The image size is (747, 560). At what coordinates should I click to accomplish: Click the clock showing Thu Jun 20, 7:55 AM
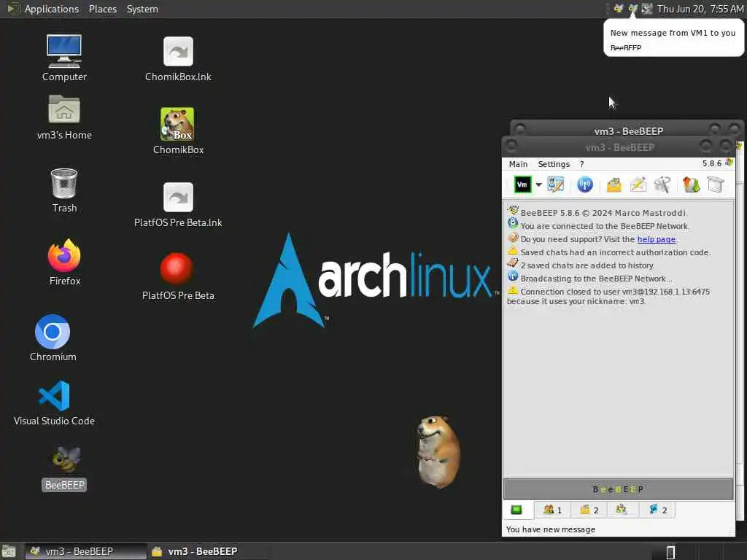[700, 9]
